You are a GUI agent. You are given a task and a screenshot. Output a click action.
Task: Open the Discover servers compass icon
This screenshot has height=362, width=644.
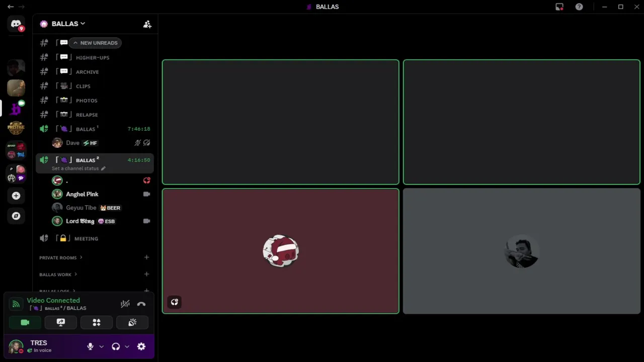[16, 216]
